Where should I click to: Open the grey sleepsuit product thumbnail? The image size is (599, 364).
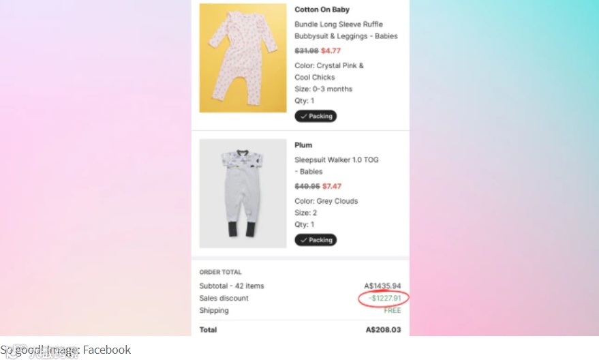(243, 194)
